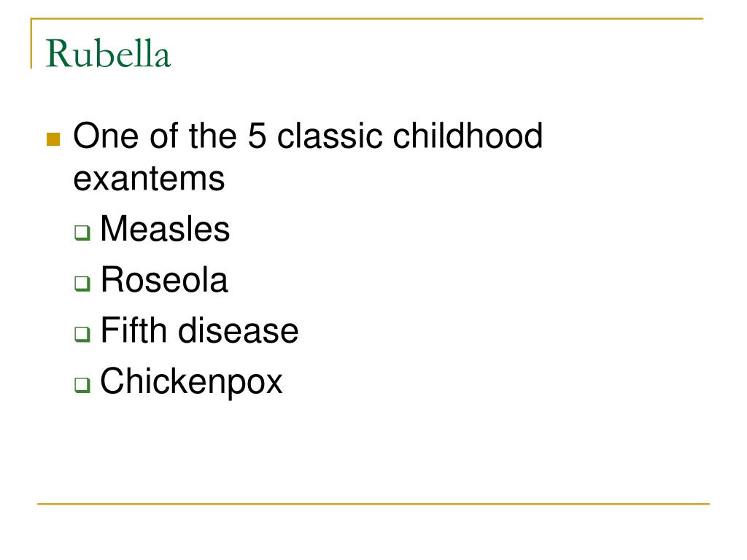Click the word childhood in main bullet
This screenshot has height=560, width=747.
(468, 135)
